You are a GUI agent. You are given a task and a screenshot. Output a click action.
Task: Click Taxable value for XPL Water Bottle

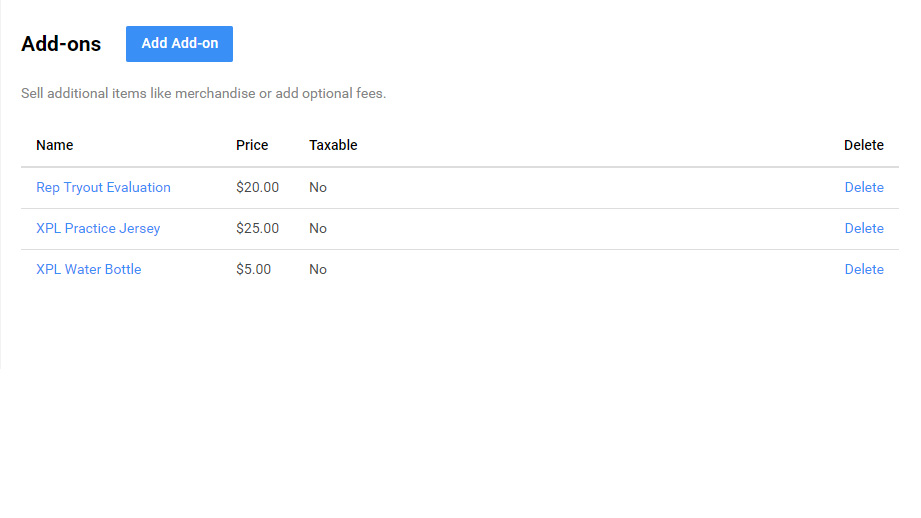click(318, 269)
